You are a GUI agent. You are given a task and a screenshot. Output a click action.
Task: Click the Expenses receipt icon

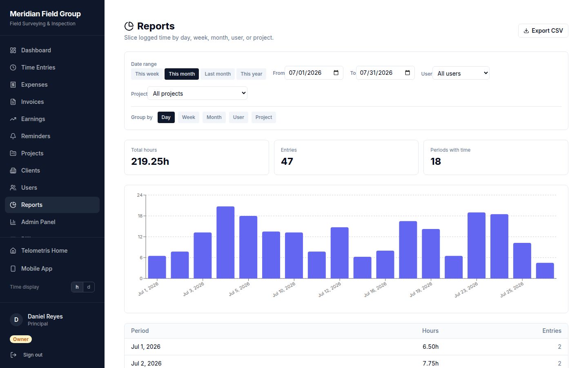[x=13, y=85]
